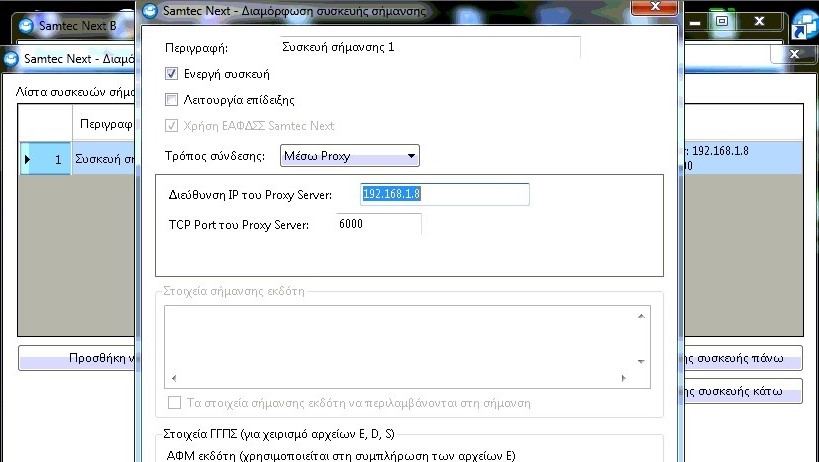Click the disabled Χρήση ΕΑΦΔΣΣ Samtec Next checkbox
Image resolution: width=819 pixels, height=462 pixels.
pyautogui.click(x=171, y=125)
